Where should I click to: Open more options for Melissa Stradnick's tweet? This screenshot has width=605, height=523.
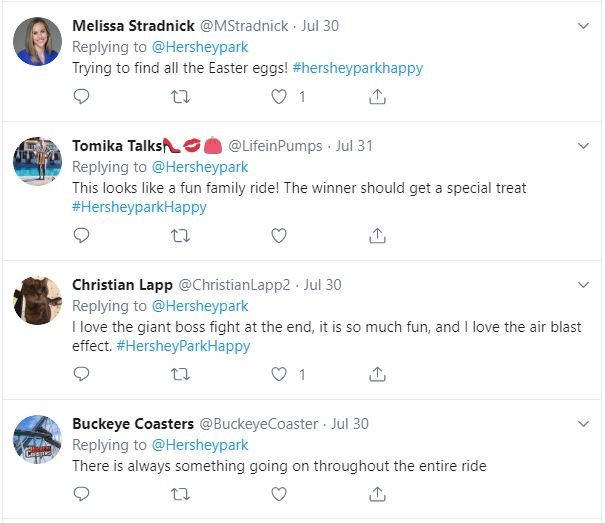click(x=584, y=24)
